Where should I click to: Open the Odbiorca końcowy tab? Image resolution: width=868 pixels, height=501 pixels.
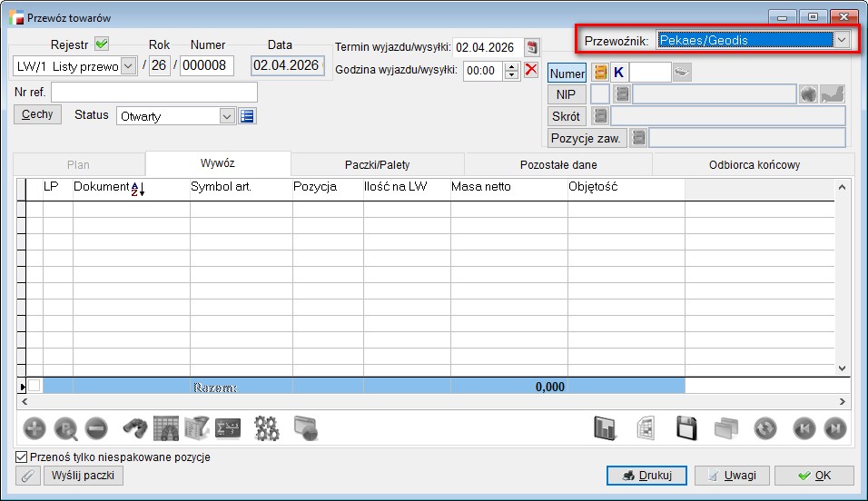tap(754, 164)
